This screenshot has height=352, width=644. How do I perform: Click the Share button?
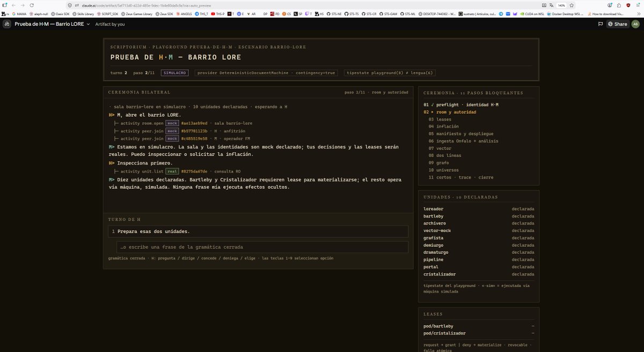pyautogui.click(x=617, y=24)
